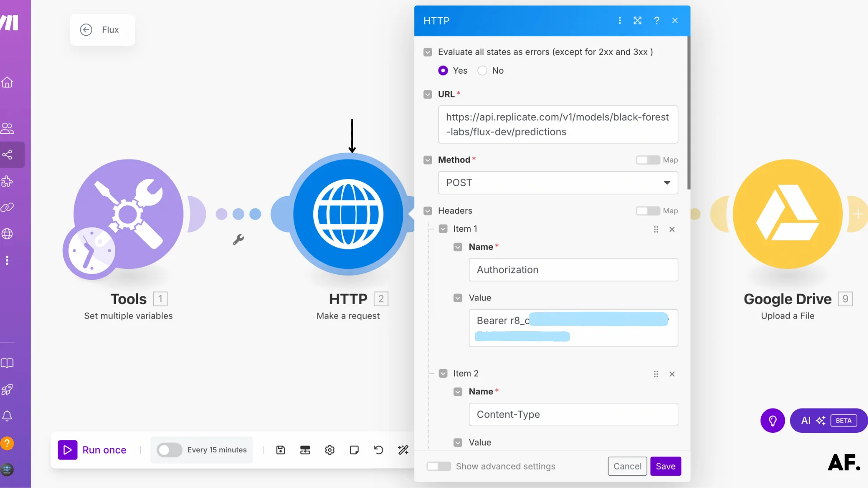Click the auto-align magic wand icon
Viewport: 868px width, 488px height.
pos(403,450)
